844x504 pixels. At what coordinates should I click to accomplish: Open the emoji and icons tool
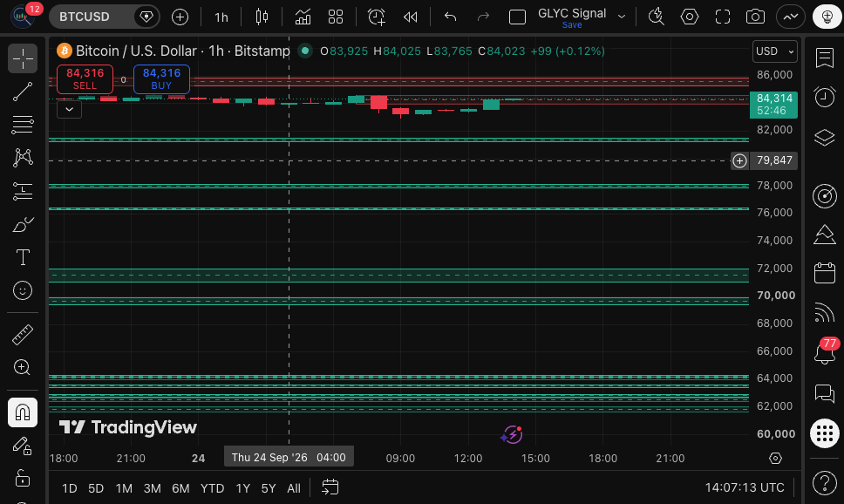tap(23, 290)
